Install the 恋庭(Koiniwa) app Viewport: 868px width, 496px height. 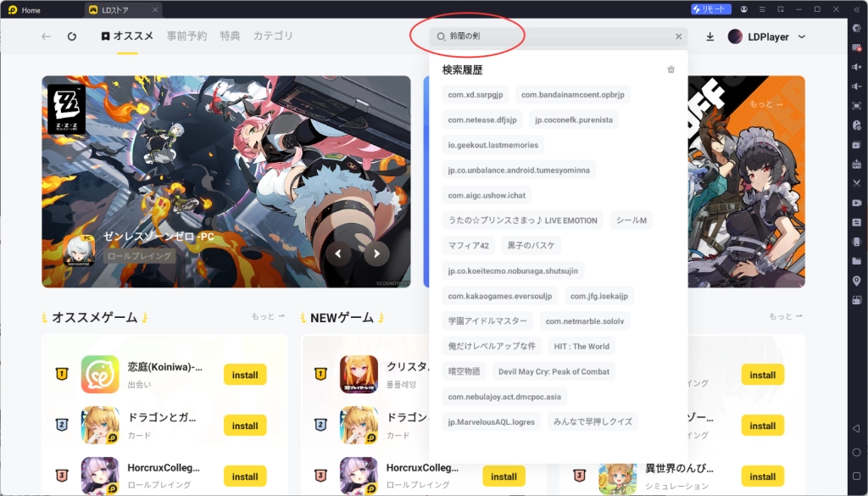tap(245, 375)
